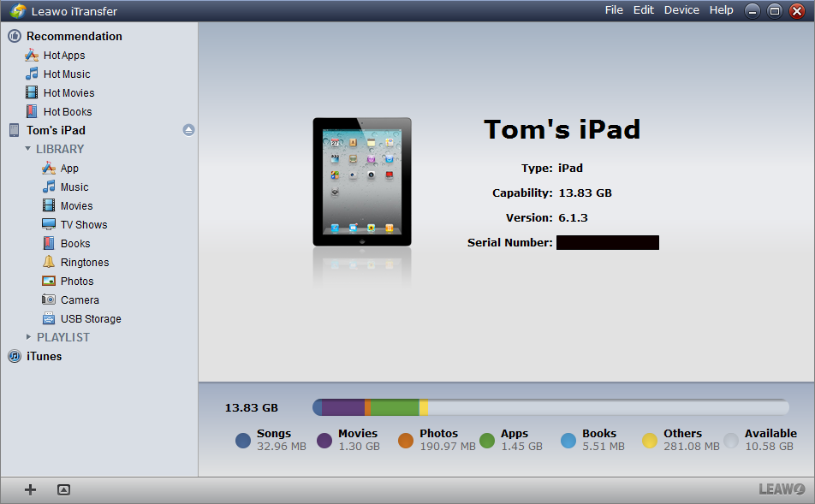Click the orange Photos legend dot
Image resolution: width=815 pixels, height=504 pixels.
tap(406, 441)
